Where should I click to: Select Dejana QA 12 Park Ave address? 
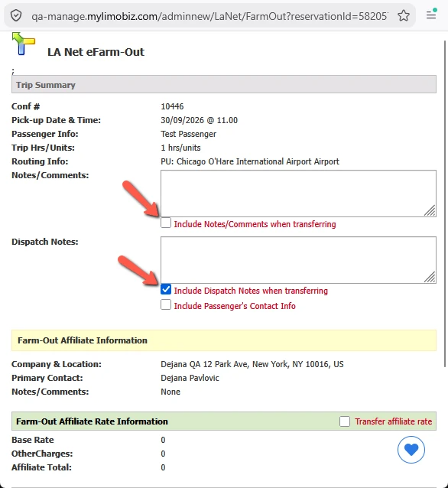252,364
